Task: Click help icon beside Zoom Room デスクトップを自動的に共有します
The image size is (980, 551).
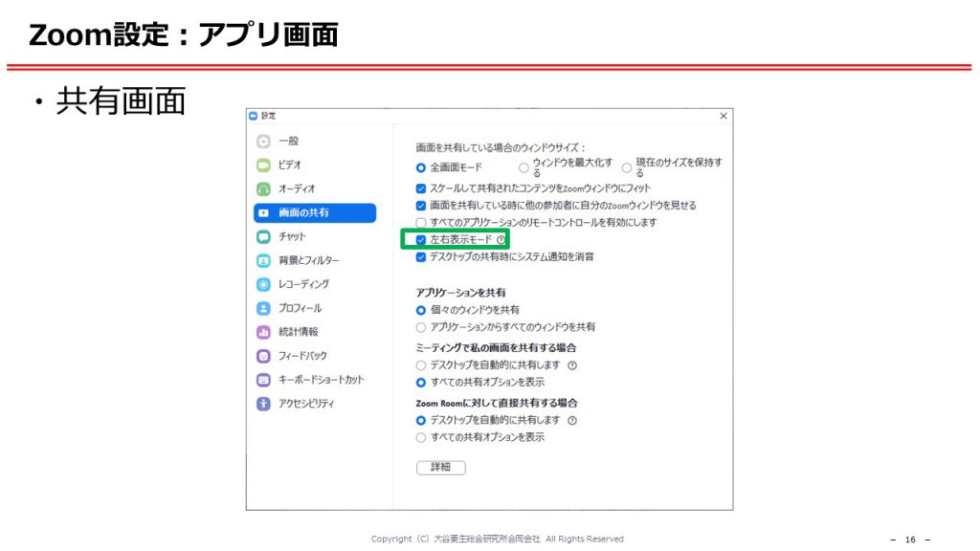Action: point(572,421)
